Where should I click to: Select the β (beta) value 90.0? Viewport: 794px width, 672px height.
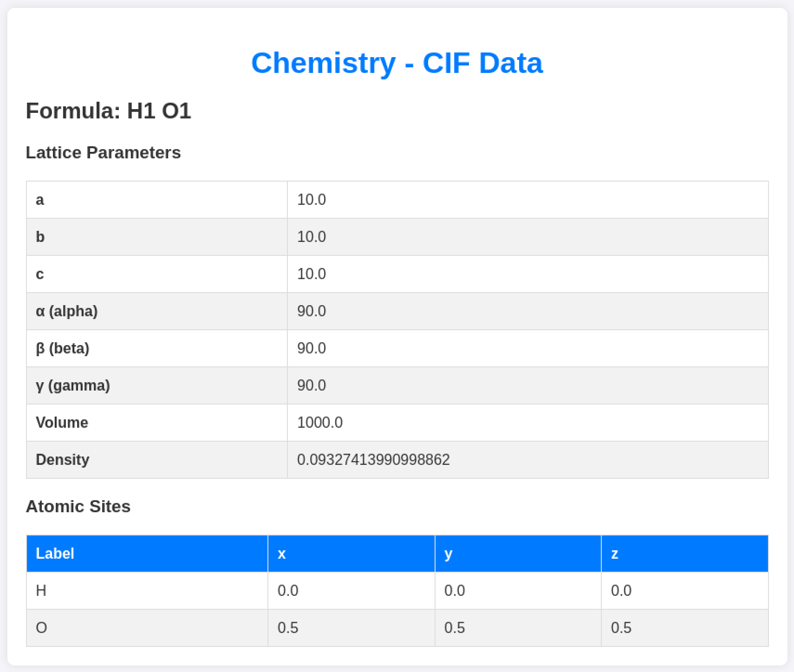click(x=312, y=348)
